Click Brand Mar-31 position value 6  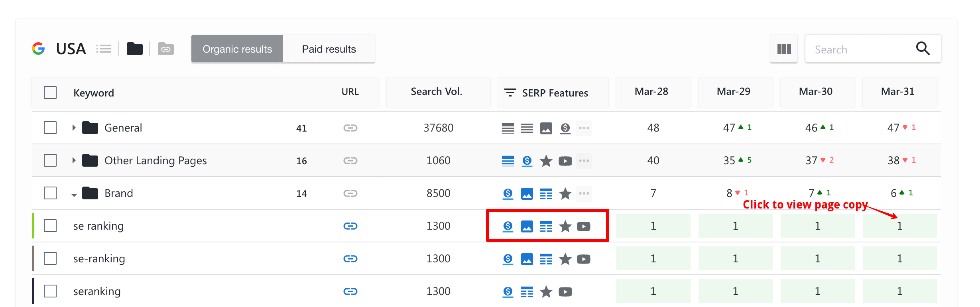[893, 193]
